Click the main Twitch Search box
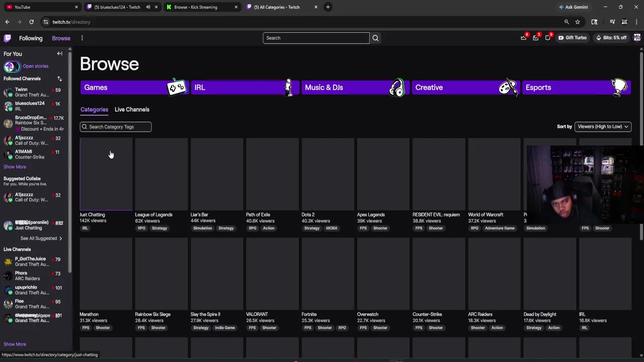The width and height of the screenshot is (644, 362). [x=316, y=38]
